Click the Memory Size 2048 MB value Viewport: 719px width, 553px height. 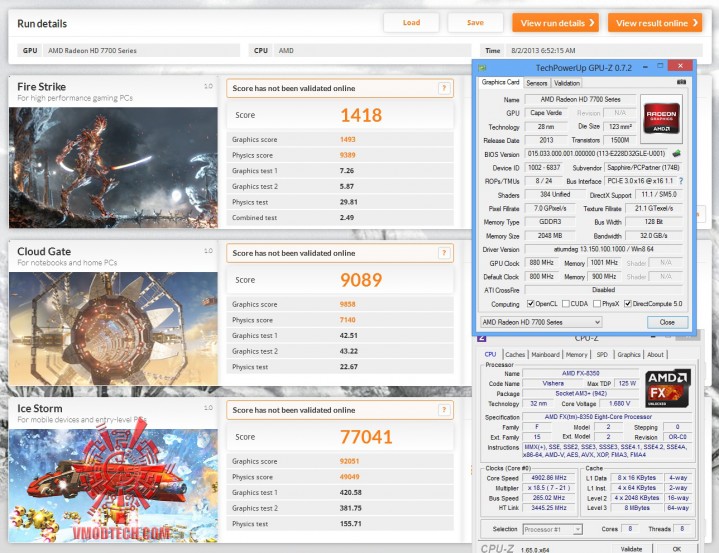(549, 236)
